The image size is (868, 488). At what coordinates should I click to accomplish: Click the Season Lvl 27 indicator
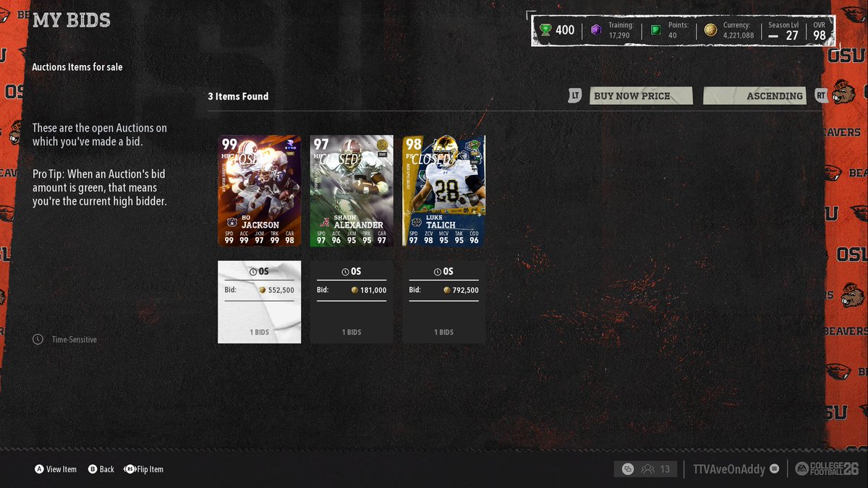tap(783, 30)
